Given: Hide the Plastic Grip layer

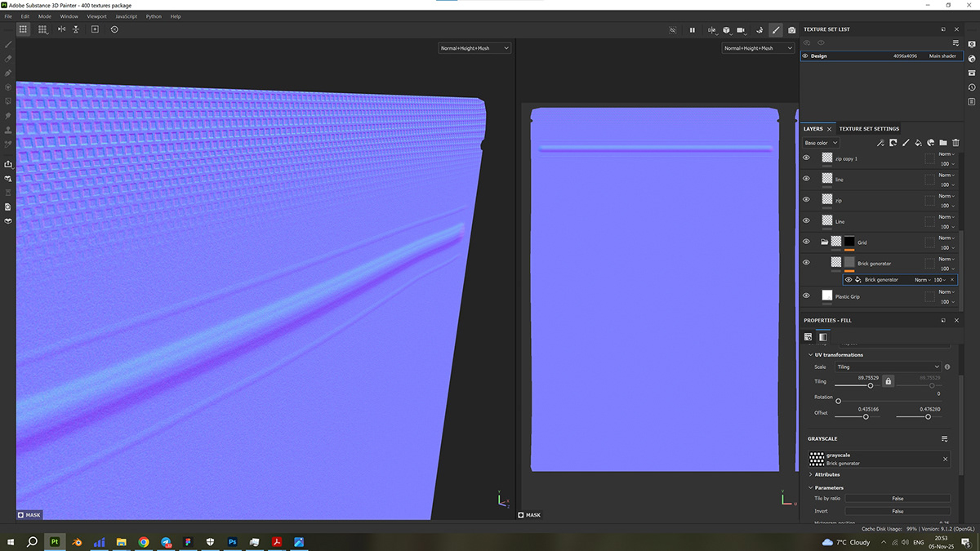Looking at the screenshot, I should (x=806, y=296).
